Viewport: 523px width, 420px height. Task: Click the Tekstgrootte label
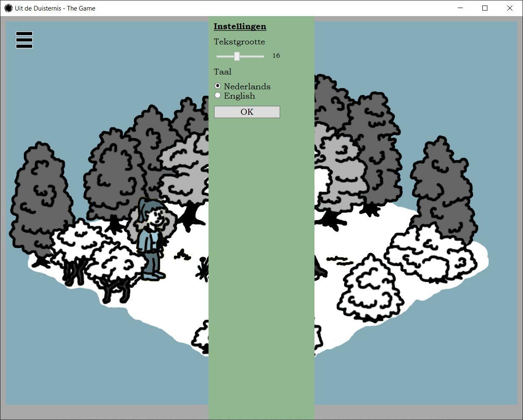239,41
